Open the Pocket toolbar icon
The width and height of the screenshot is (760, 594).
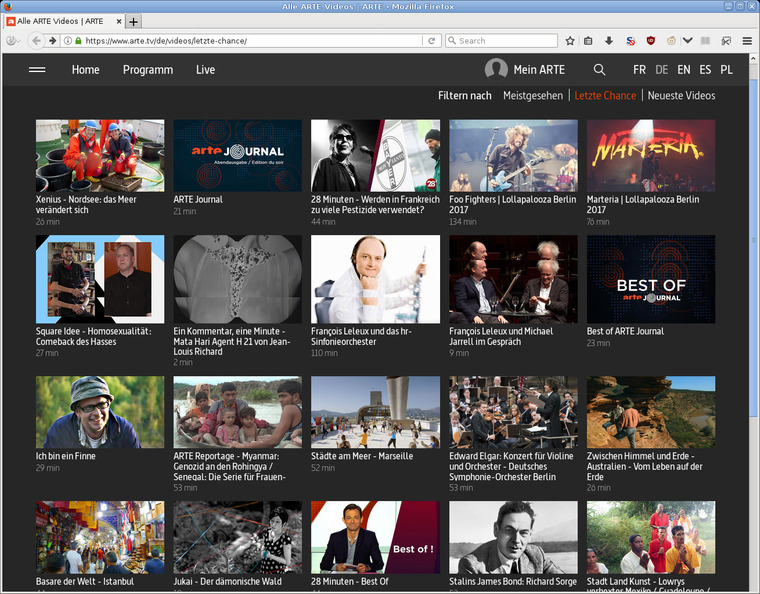point(687,41)
